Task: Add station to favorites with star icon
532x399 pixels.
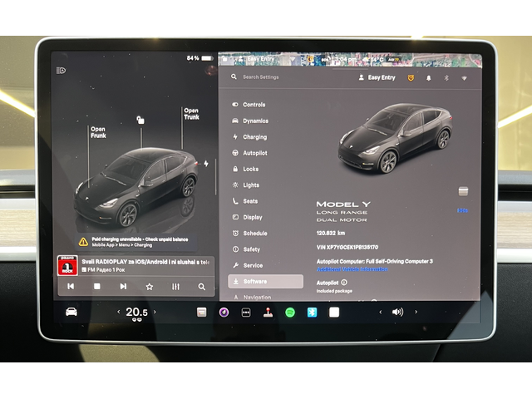Action: pyautogui.click(x=150, y=287)
